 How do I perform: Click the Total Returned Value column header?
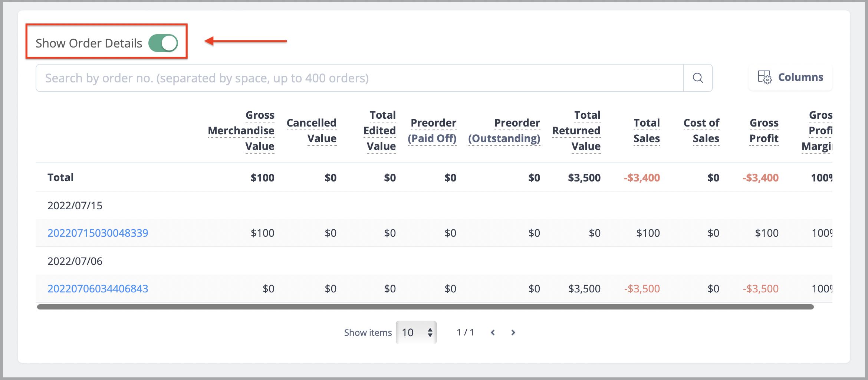pyautogui.click(x=576, y=131)
